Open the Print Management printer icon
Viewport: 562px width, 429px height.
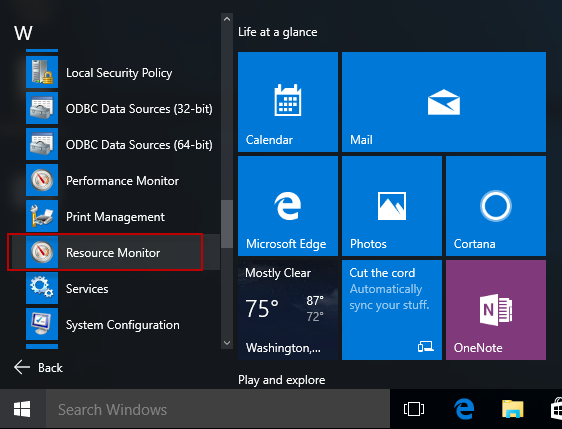pos(42,216)
